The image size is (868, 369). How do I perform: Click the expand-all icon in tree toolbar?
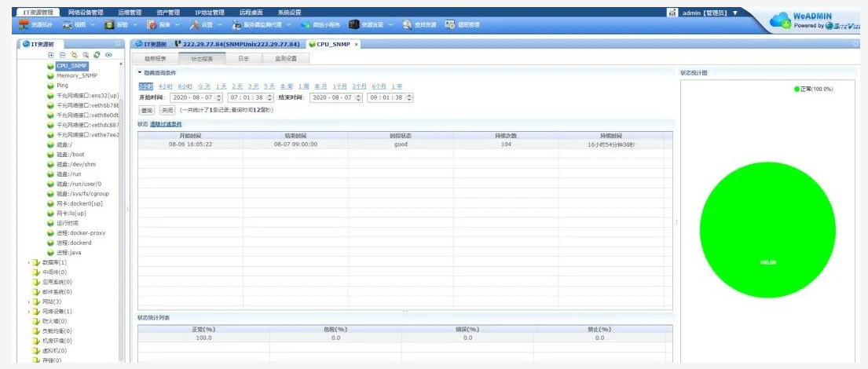[52, 55]
